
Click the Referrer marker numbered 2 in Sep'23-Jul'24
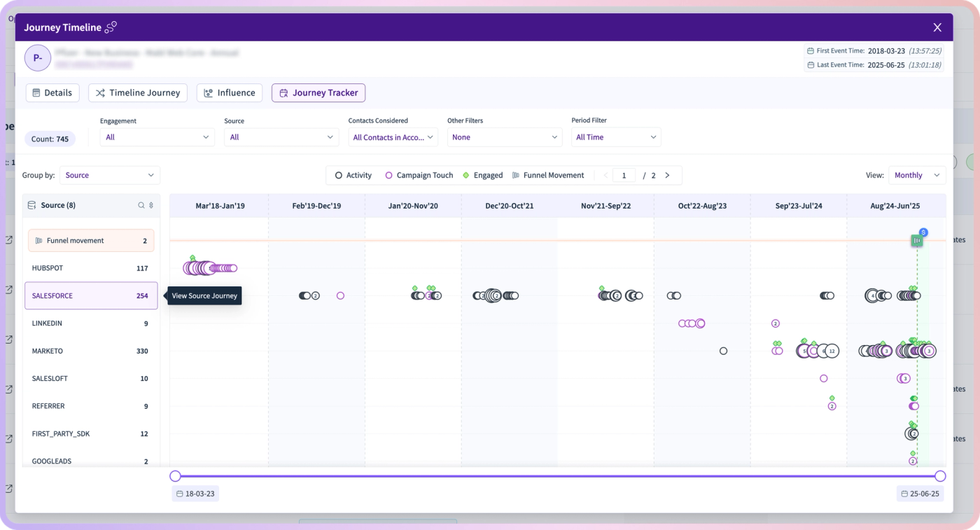832,406
